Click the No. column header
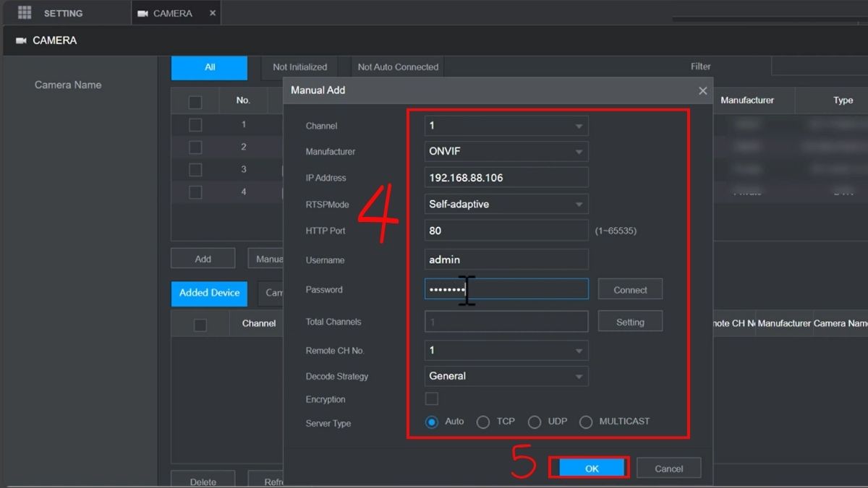The image size is (868, 488). tap(243, 100)
